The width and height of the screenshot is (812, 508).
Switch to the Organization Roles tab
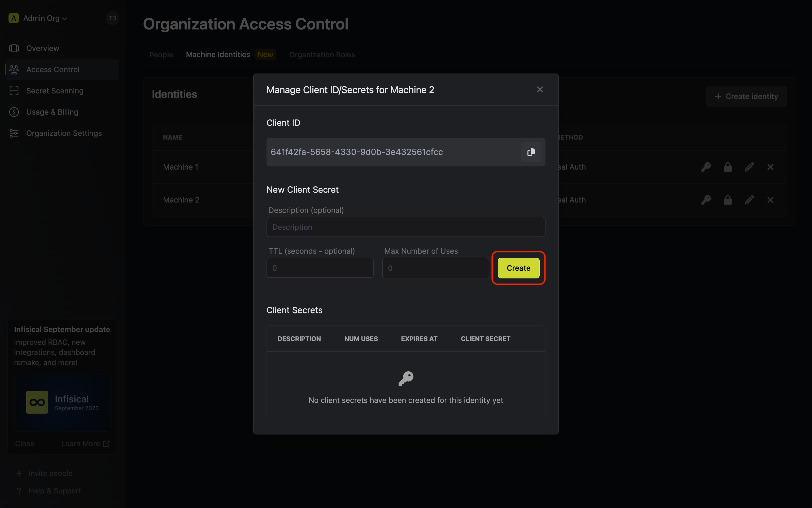pos(322,55)
